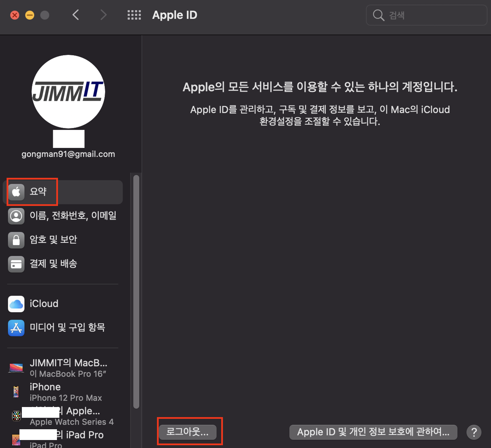This screenshot has height=448, width=491.
Task: Click the iCloud cloud icon
Action: tap(16, 304)
